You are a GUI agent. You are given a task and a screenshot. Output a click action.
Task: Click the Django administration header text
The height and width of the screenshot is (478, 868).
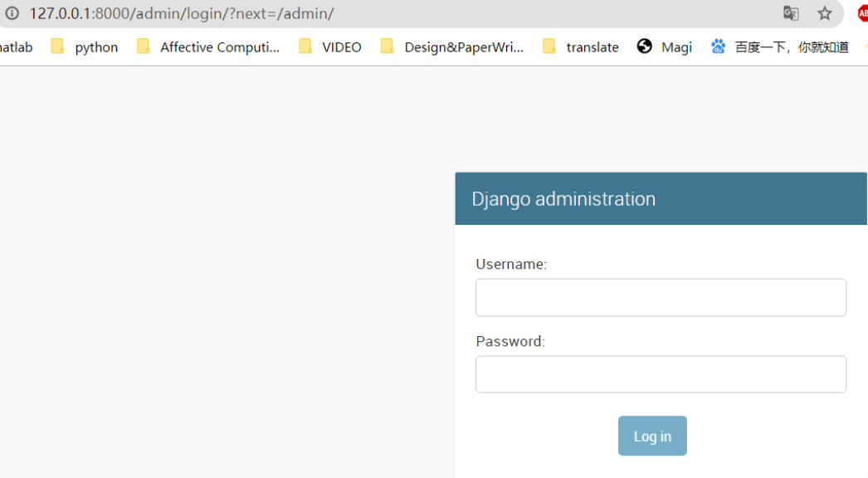point(563,199)
